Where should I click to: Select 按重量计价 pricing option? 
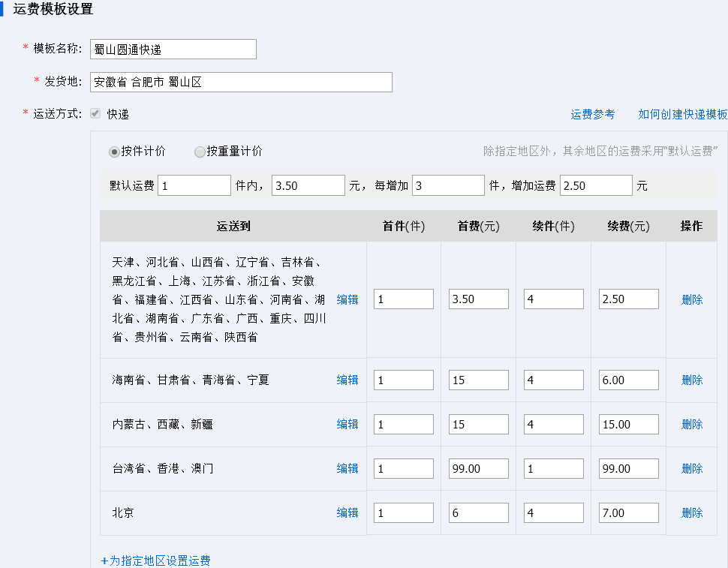click(x=200, y=152)
